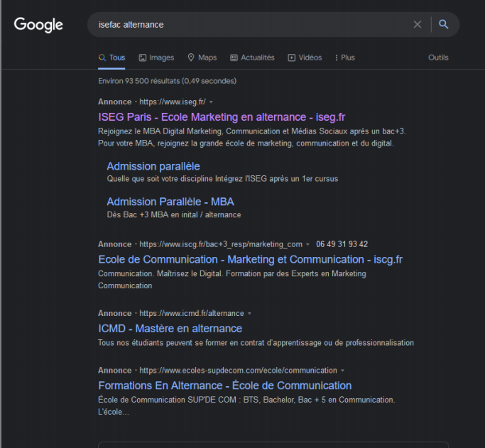Click the Maps tab pin icon
The height and width of the screenshot is (448, 485).
click(191, 58)
